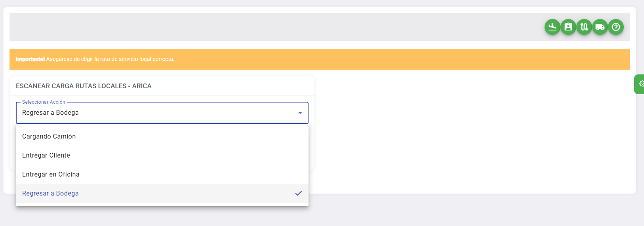Choose Cargando Camión from the list

tap(49, 136)
